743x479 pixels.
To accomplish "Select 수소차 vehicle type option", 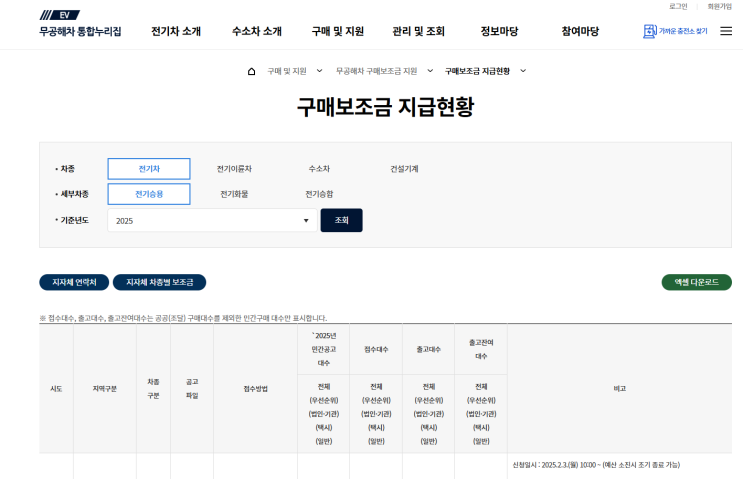I will point(319,169).
